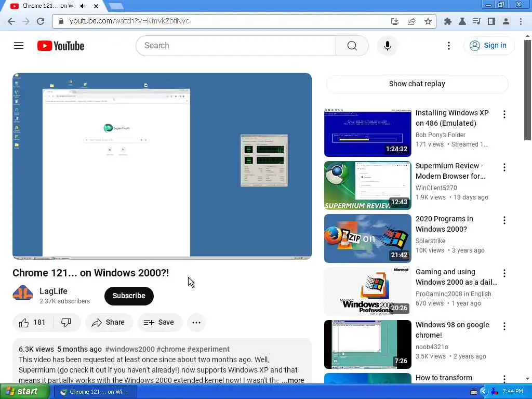Open 2020 Programs in Windows 2000 thumbnail

coord(367,238)
